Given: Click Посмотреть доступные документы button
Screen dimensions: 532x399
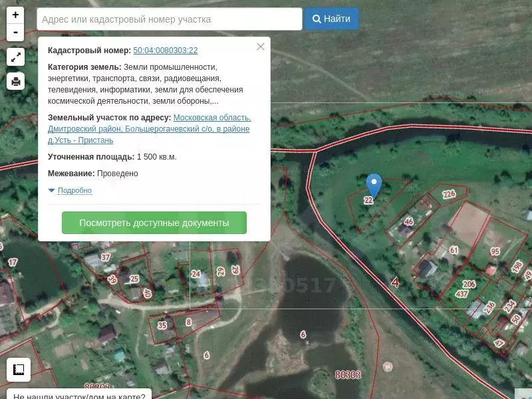Looking at the screenshot, I should tap(154, 223).
